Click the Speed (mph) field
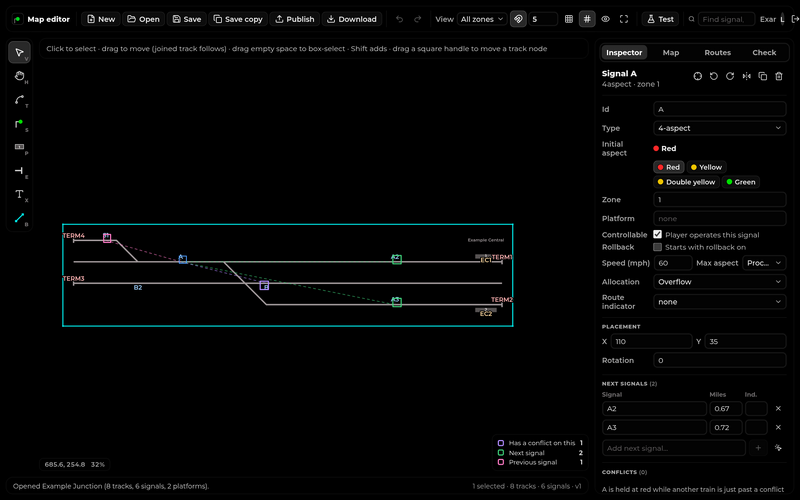Viewport: 800px width, 500px height. tap(672, 263)
